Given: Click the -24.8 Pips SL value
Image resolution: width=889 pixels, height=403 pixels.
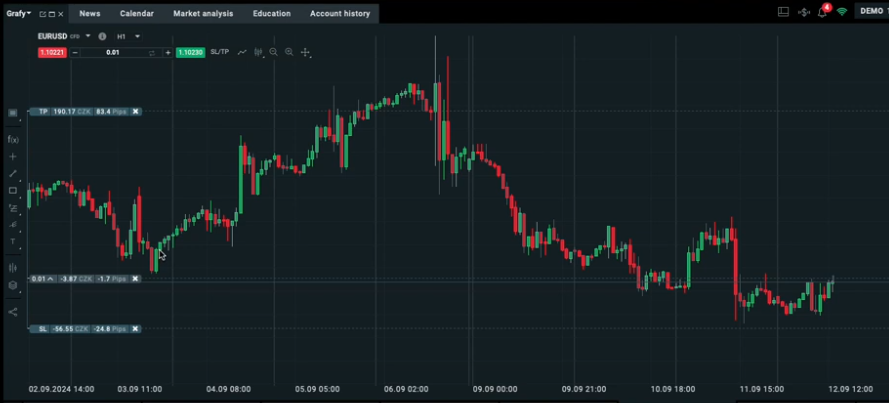Looking at the screenshot, I should (110, 329).
